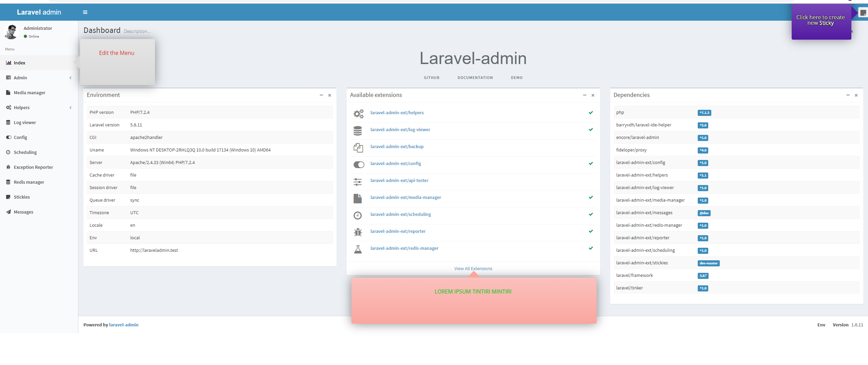Select the 'LOREM IPSUM TINTIRI MINTIRI' sticky note
868x365 pixels.
474,301
